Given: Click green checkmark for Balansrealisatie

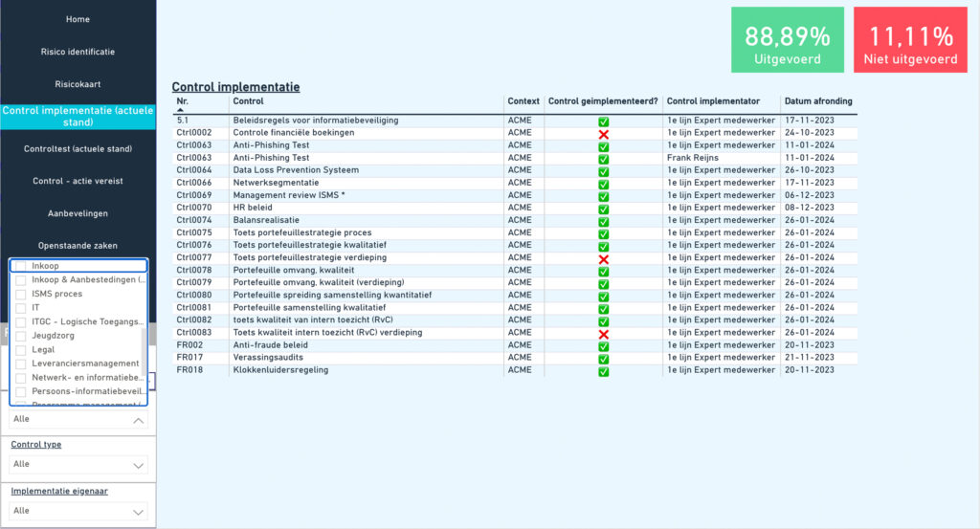Looking at the screenshot, I should pos(603,222).
